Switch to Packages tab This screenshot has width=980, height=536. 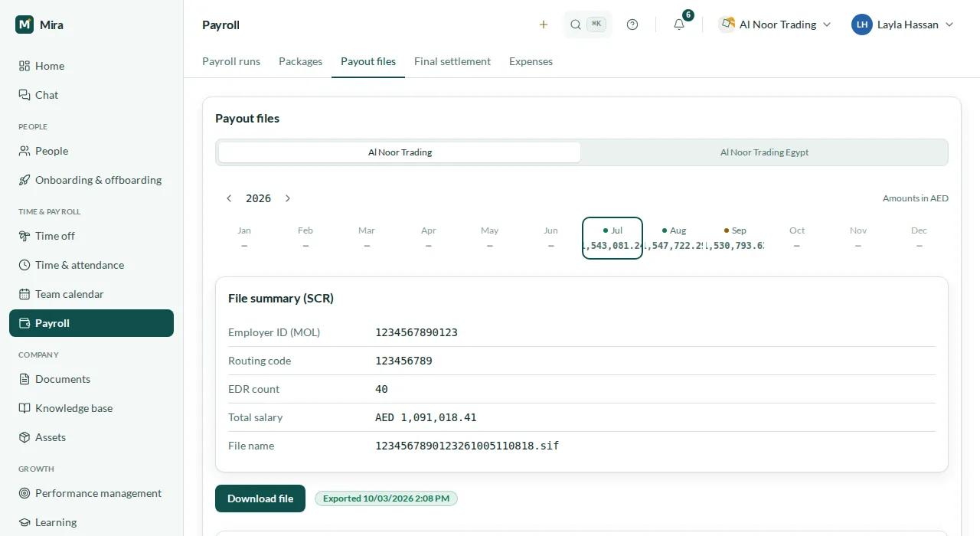pyautogui.click(x=300, y=61)
